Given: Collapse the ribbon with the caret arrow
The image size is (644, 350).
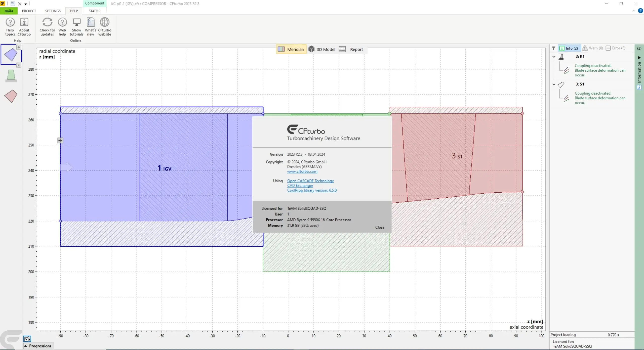Looking at the screenshot, I should coord(633,11).
